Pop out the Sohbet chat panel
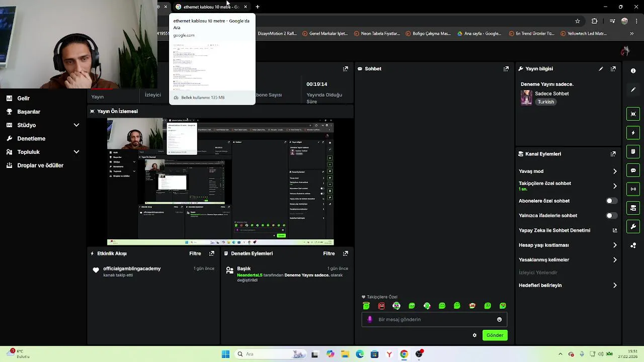The height and width of the screenshot is (362, 644). 506,69
